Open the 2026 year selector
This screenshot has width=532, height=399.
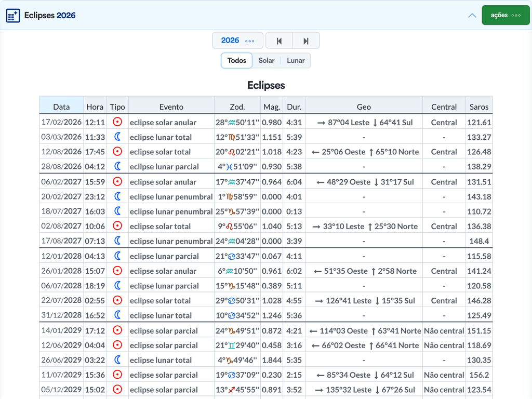pos(237,41)
